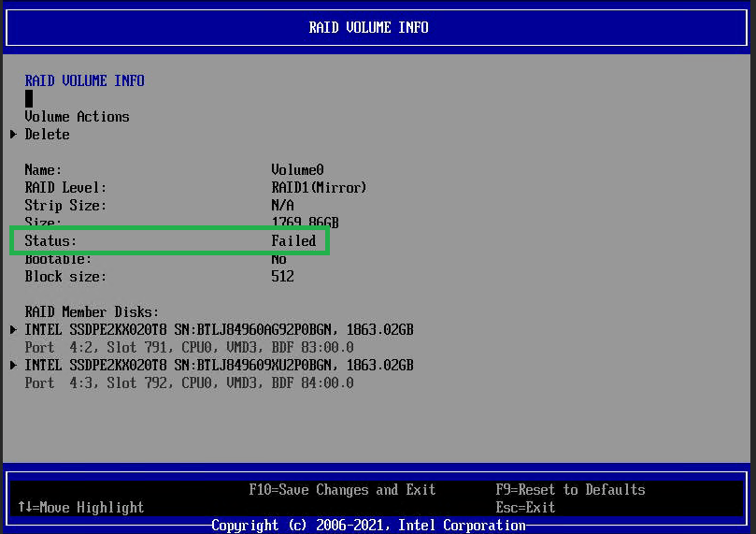756x534 pixels.
Task: Click the blinking cursor block under the heading
Action: coord(29,98)
